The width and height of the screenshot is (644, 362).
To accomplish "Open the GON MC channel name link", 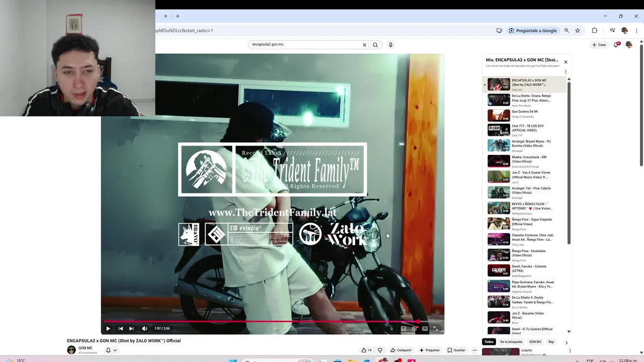I will point(86,348).
